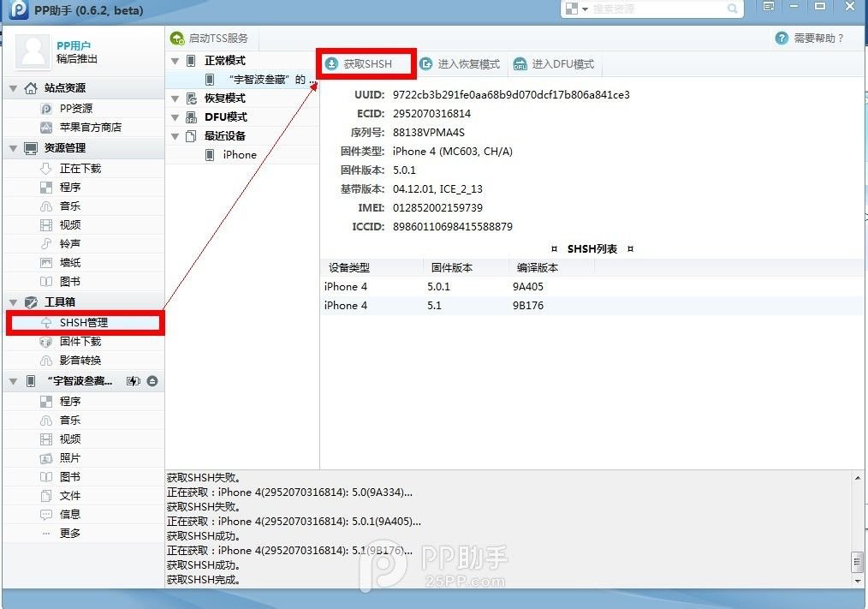Select the iPhone 4 5.1 SHSH row
The width and height of the screenshot is (868, 609).
pyautogui.click(x=592, y=305)
